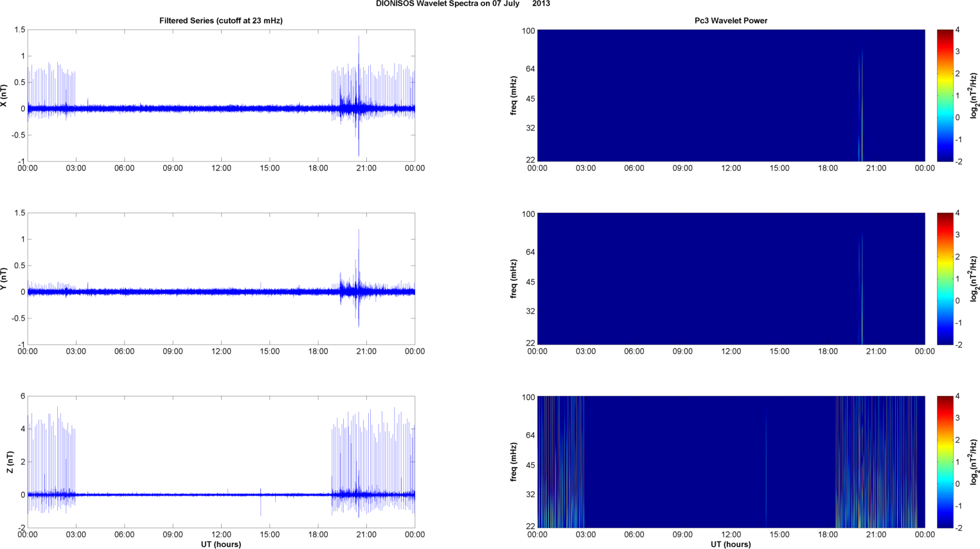The height and width of the screenshot is (549, 980).
Task: Click the "Pc3 Wavelet Power" heading
Action: (x=731, y=21)
